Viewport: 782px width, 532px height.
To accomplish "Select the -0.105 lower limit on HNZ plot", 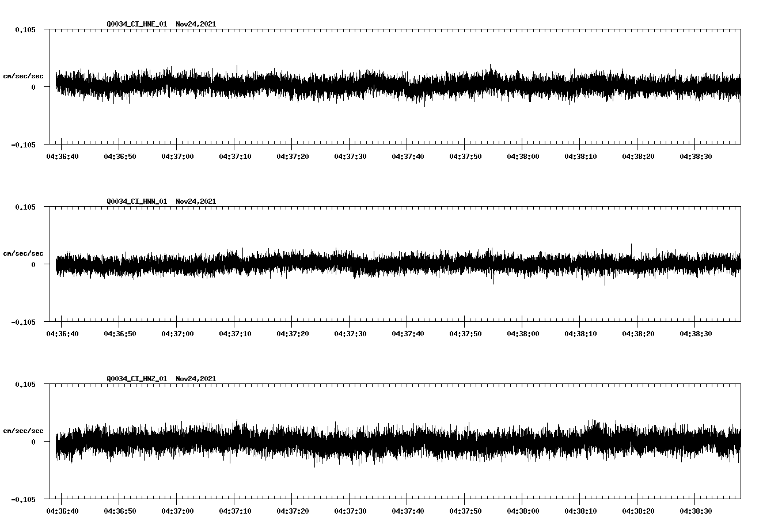I will pos(23,499).
